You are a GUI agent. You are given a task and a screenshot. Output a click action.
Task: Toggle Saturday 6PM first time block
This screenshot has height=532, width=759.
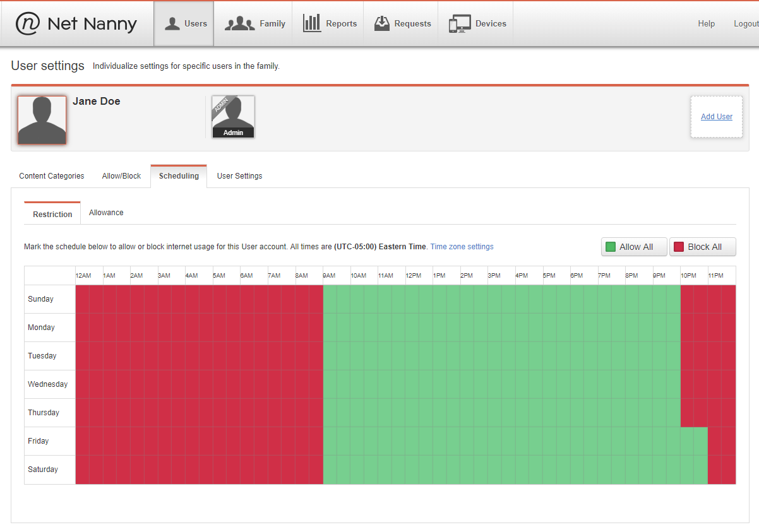[577, 470]
